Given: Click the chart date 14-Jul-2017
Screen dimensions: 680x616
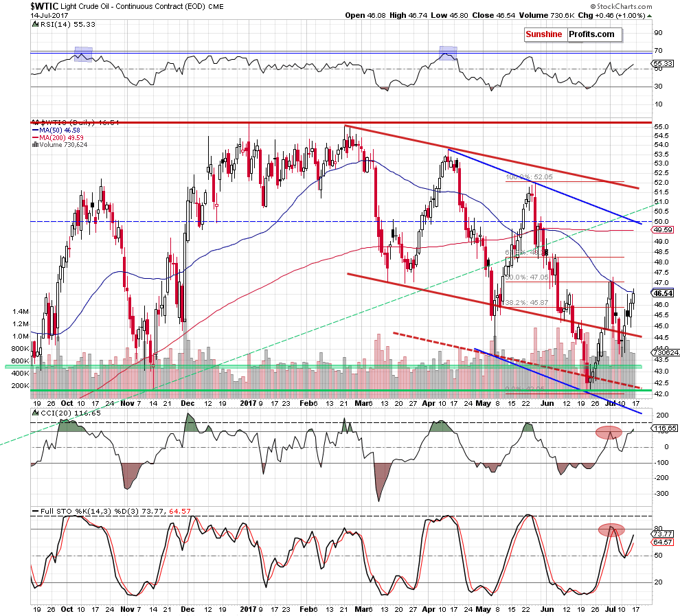Looking at the screenshot, I should click(49, 15).
